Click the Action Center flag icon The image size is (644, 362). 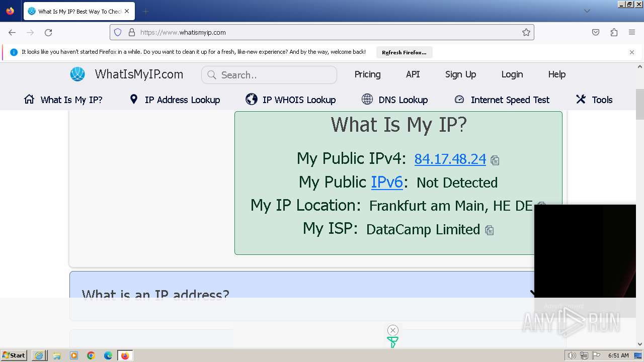click(596, 355)
